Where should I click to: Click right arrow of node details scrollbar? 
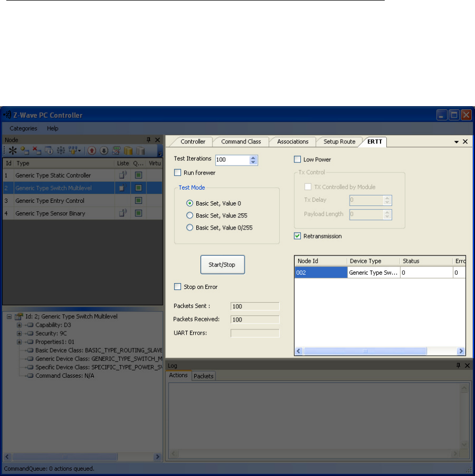[157, 456]
